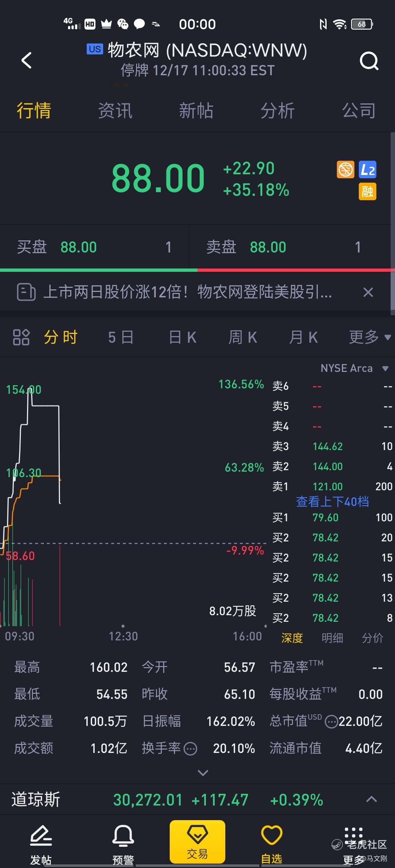Tap the 卖1 121.00 ask row
The width and height of the screenshot is (395, 868).
332,487
